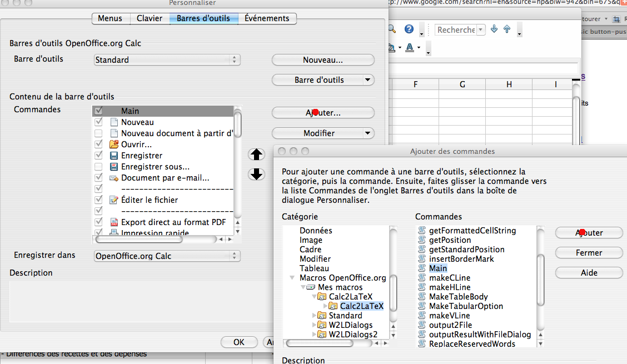The image size is (627, 364).
Task: Select the Ouvrir folder icon in list
Action: (x=114, y=144)
